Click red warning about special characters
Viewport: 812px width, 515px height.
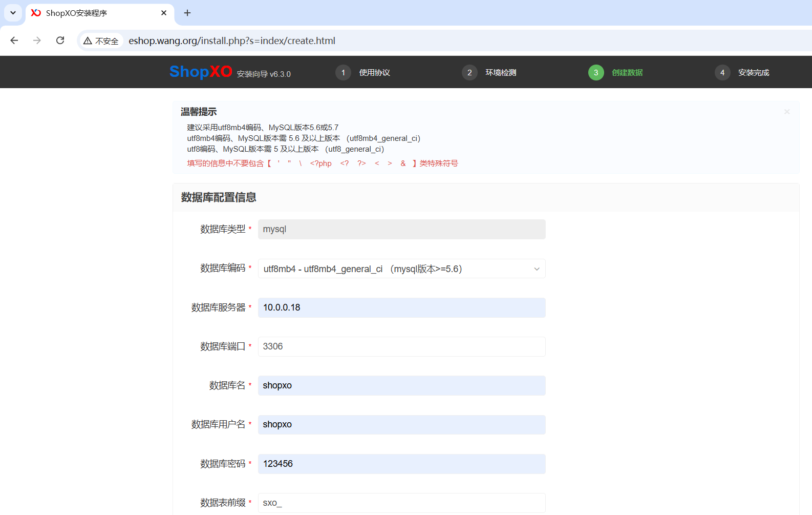tap(323, 163)
